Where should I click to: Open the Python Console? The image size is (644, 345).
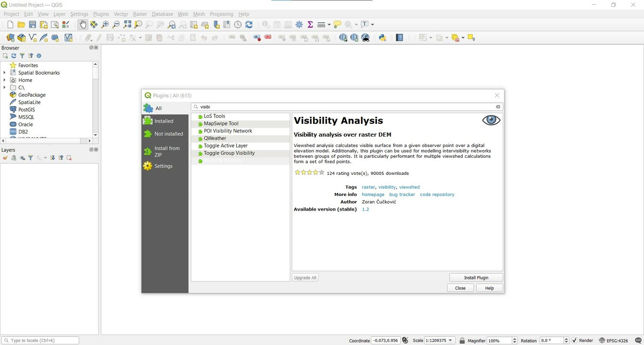[x=381, y=37]
